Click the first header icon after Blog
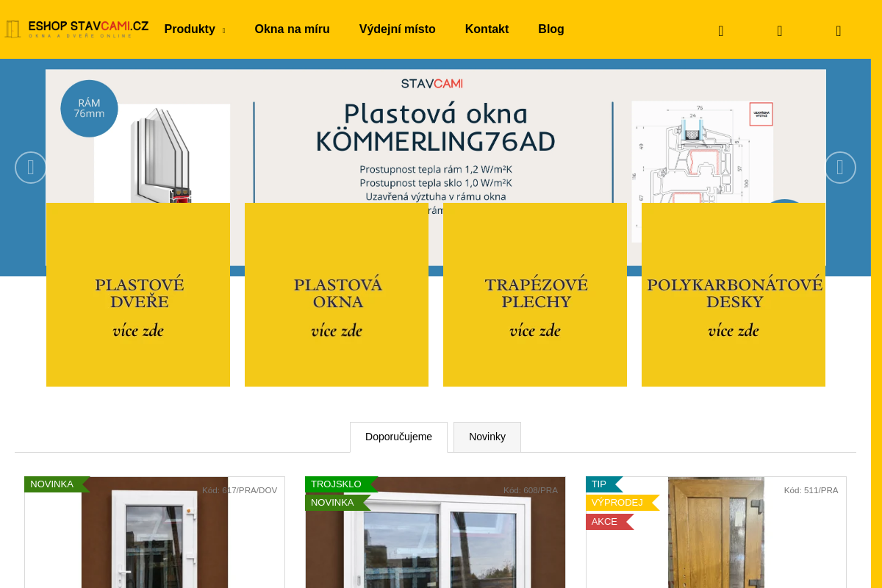The image size is (882, 588). point(721,31)
